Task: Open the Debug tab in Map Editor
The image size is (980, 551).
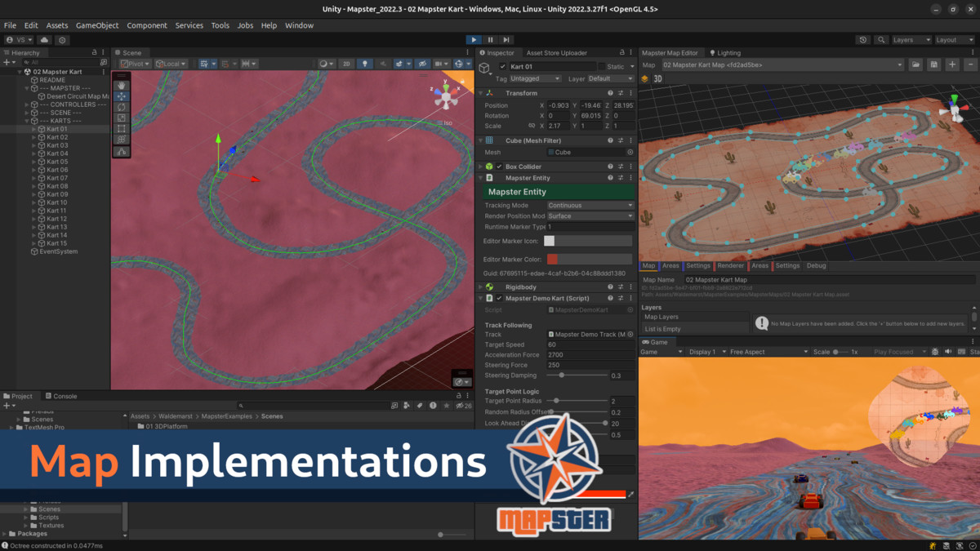Action: tap(816, 265)
